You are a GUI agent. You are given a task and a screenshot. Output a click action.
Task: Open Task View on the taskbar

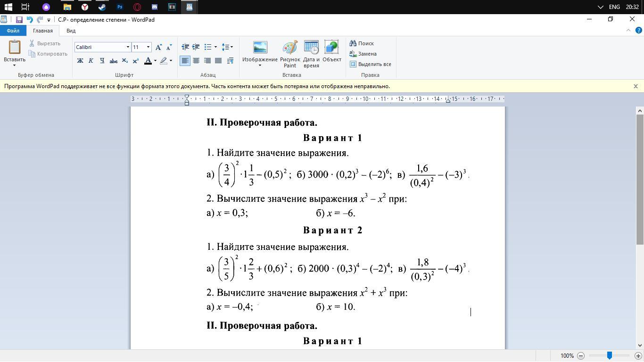click(25, 7)
